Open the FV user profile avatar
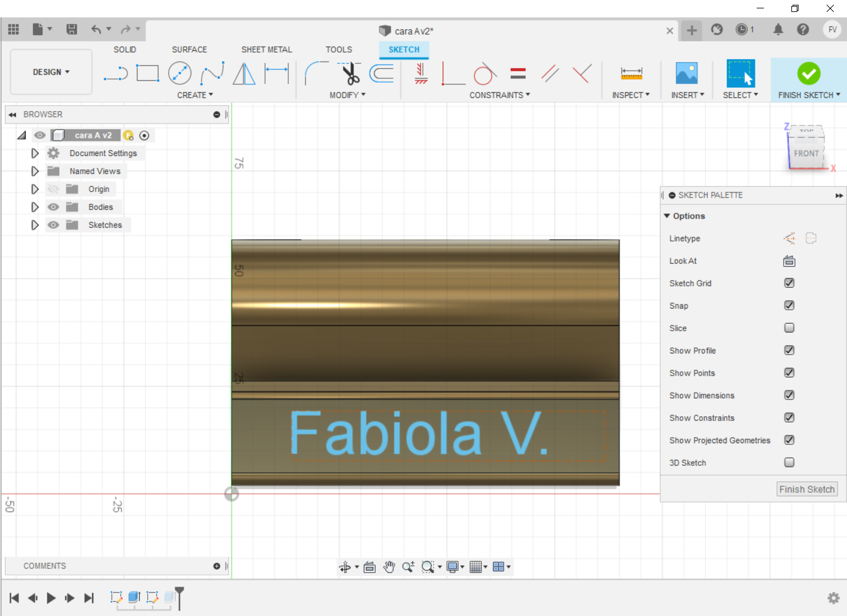The height and width of the screenshot is (616, 847). coord(832,29)
